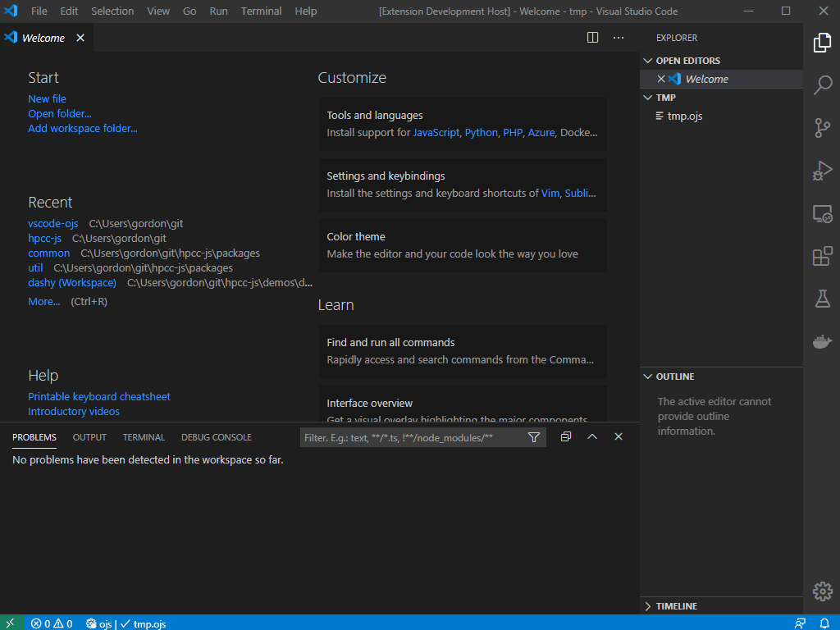
Task: Open the Search view in activity bar
Action: [x=822, y=85]
